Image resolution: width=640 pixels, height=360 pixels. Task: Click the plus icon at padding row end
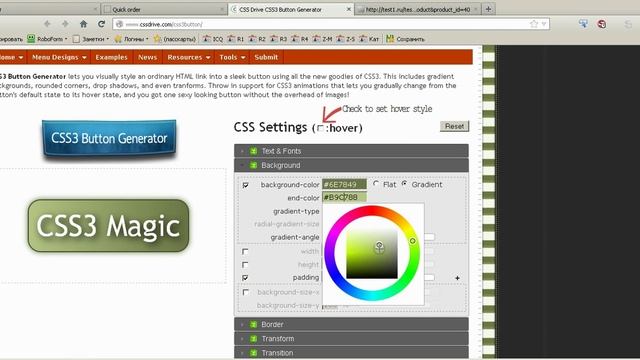pyautogui.click(x=458, y=278)
